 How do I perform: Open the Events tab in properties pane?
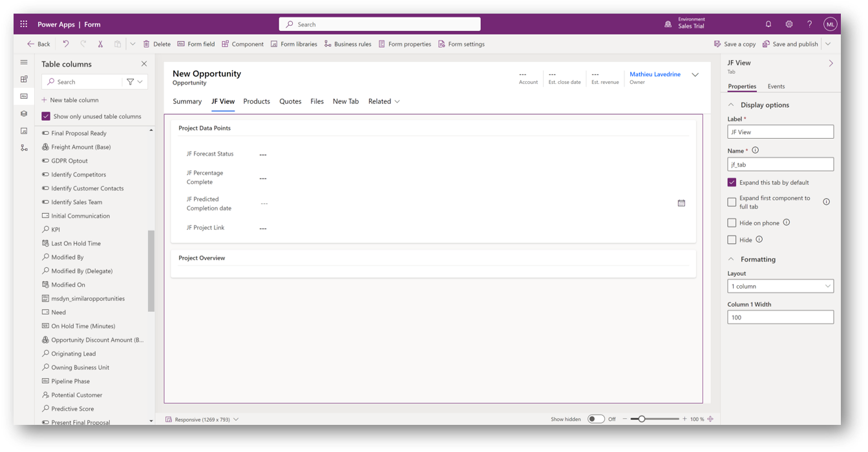pos(776,87)
